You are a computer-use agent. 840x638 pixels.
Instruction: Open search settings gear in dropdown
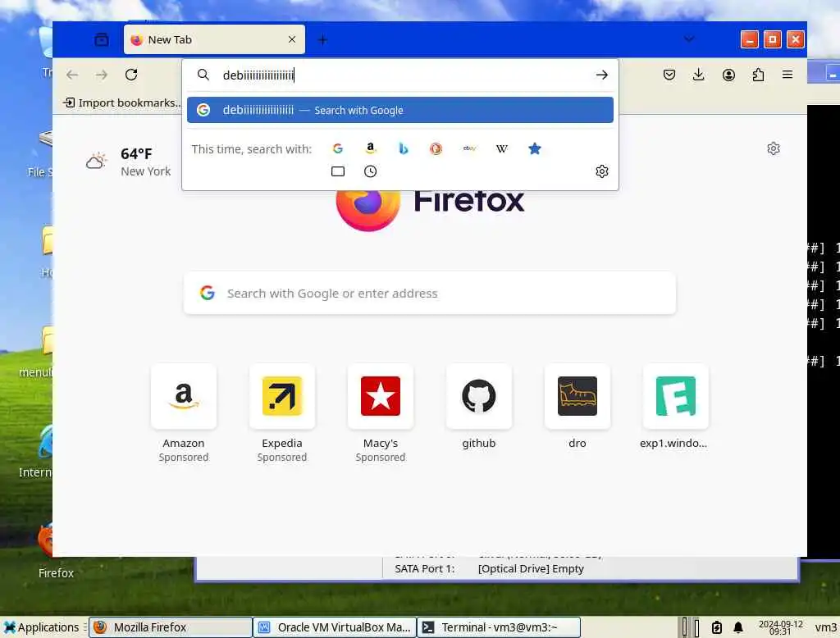(x=602, y=171)
